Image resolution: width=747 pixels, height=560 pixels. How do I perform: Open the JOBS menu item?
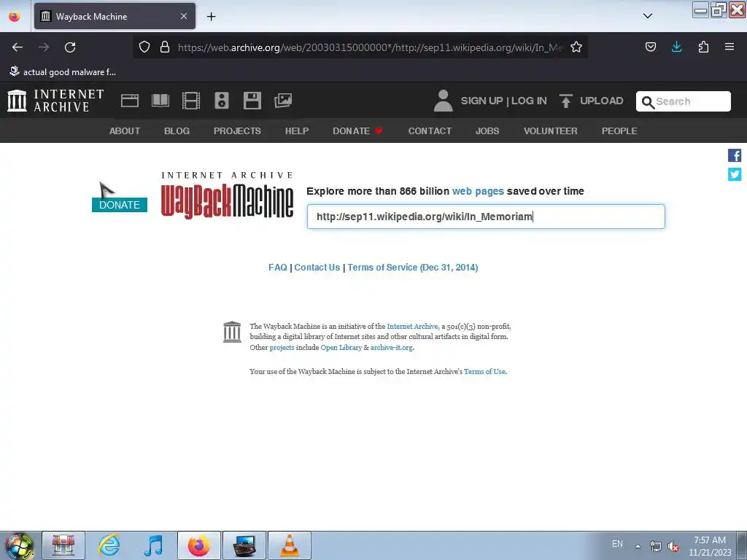click(x=487, y=131)
